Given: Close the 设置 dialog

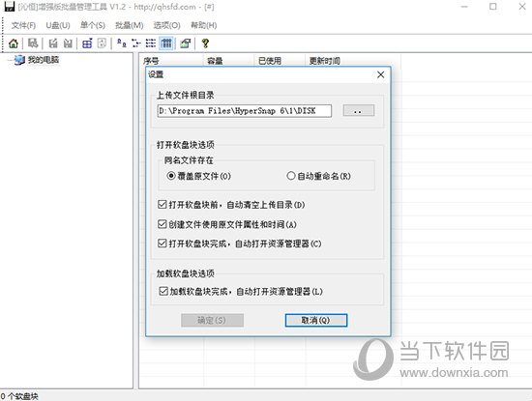Looking at the screenshot, I should pos(381,74).
